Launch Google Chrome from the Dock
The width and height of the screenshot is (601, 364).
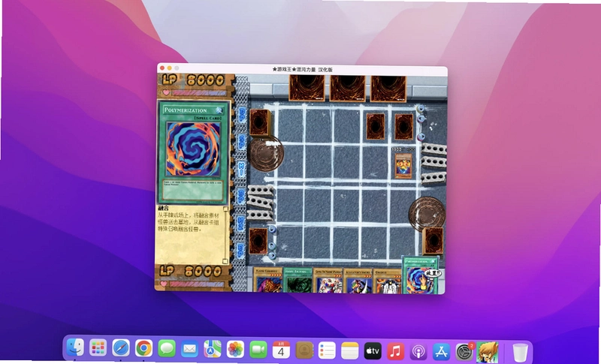pyautogui.click(x=143, y=349)
